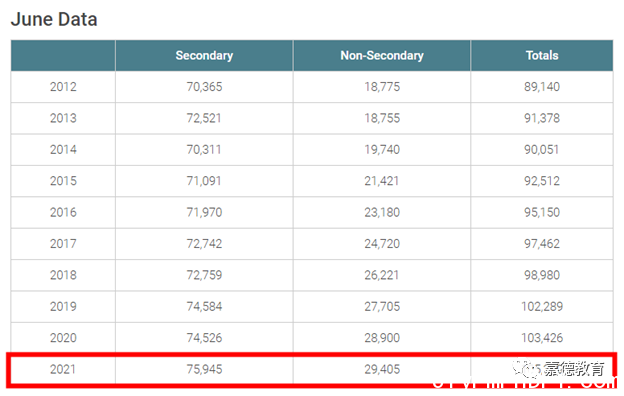The width and height of the screenshot is (624, 396).
Task: Click the 2018 Non-Secondary value 26,221
Action: 382,275
